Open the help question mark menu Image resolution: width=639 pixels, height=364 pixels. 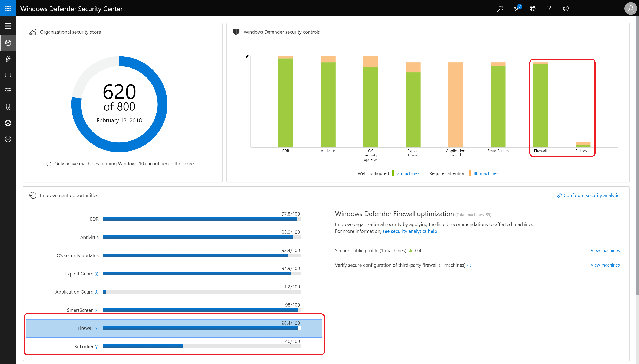(x=549, y=9)
